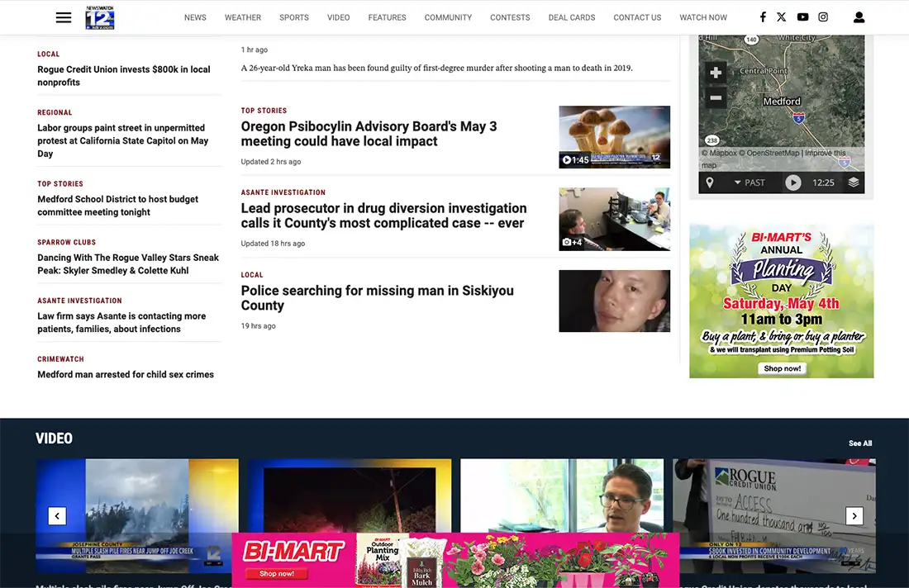Open Labor groups paint street story

pos(123,140)
